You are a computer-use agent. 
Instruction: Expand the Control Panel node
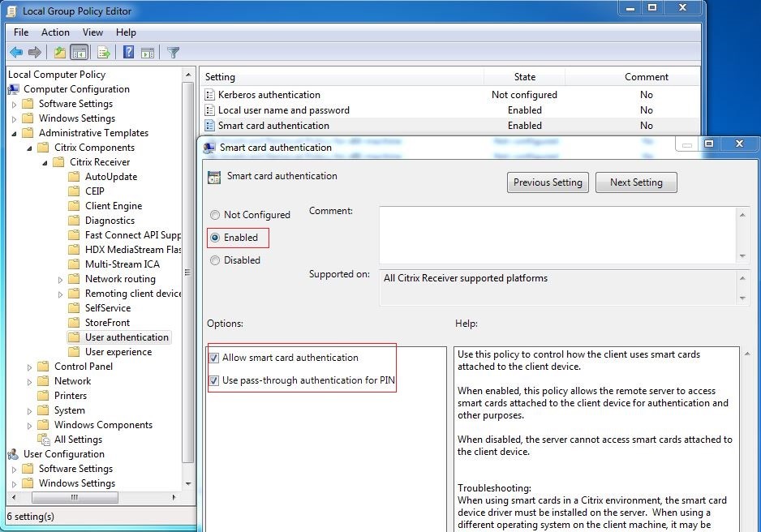[x=30, y=367]
